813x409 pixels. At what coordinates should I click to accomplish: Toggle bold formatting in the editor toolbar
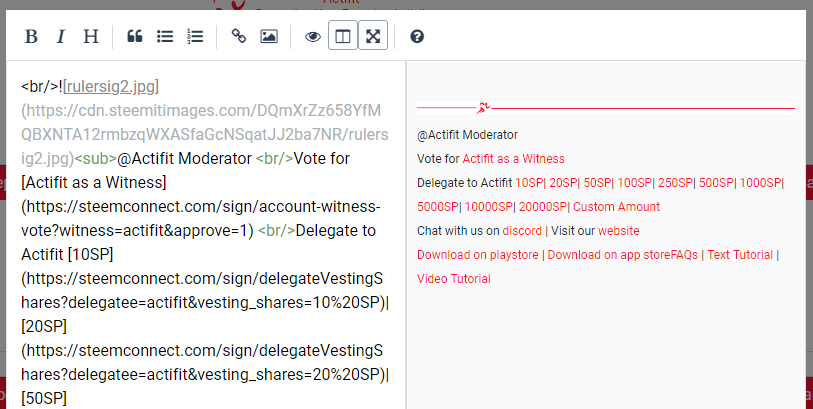click(31, 36)
